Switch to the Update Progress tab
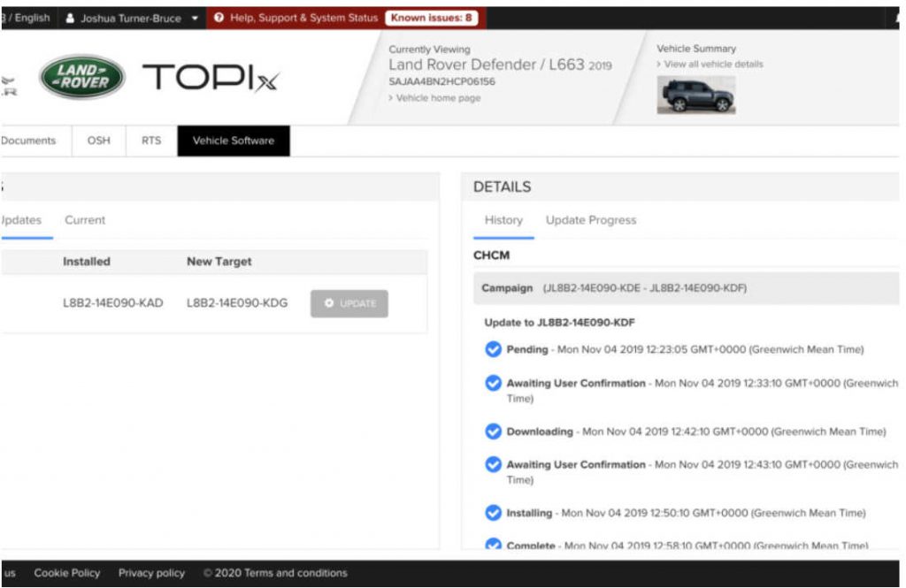Viewport: 906px width, 588px height. [590, 220]
